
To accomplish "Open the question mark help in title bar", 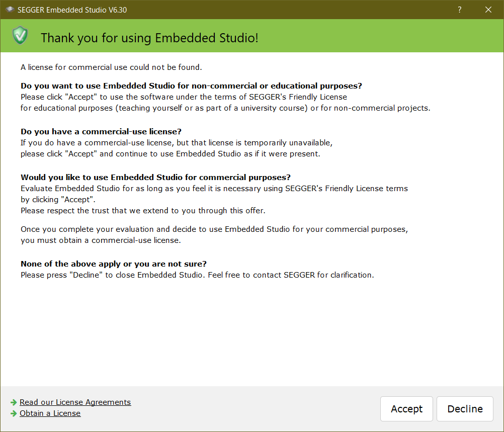I will [x=460, y=10].
